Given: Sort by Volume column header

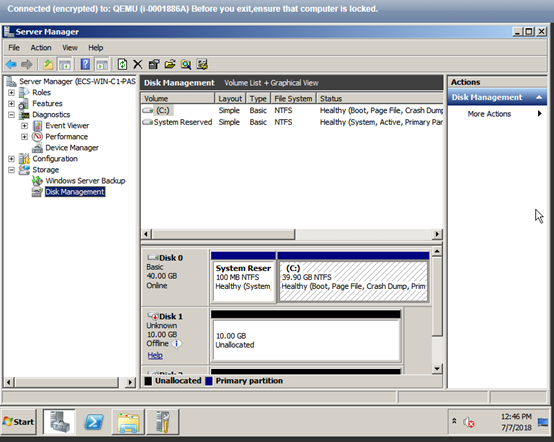Looking at the screenshot, I should (x=178, y=99).
